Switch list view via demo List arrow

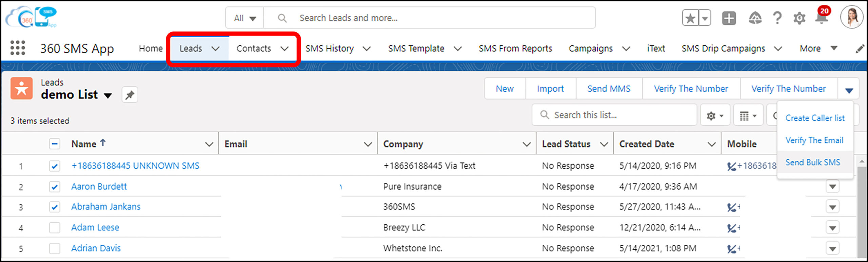(108, 95)
